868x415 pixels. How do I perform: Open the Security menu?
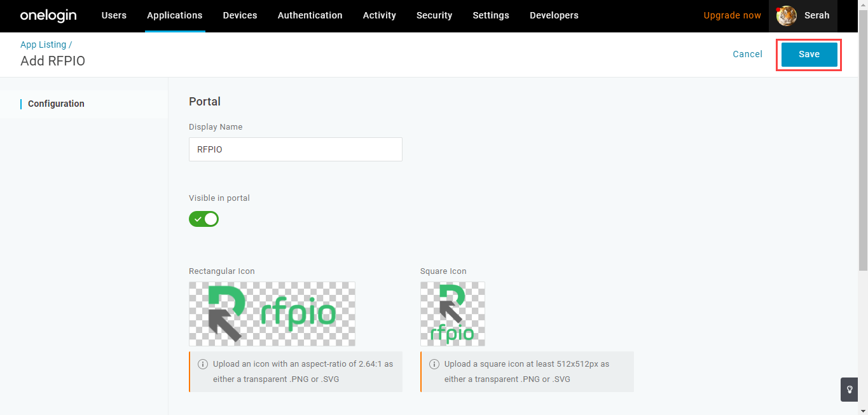[x=434, y=15]
